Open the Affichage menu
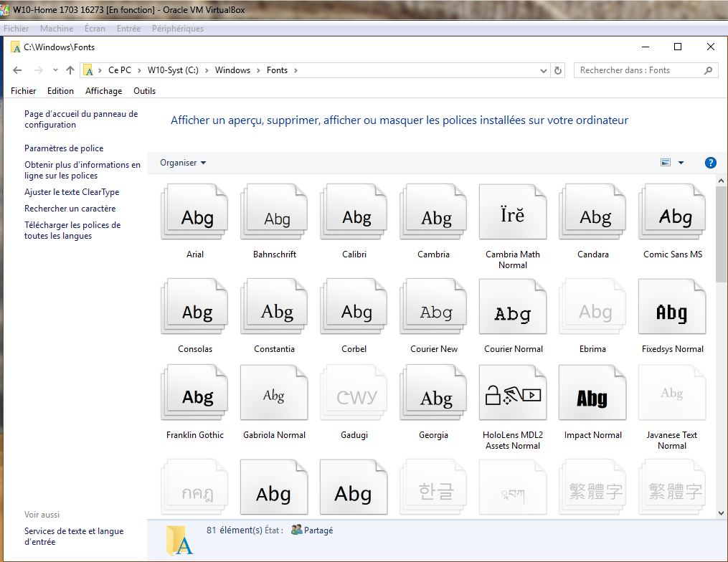Screen dimensions: 728x562 [103, 91]
